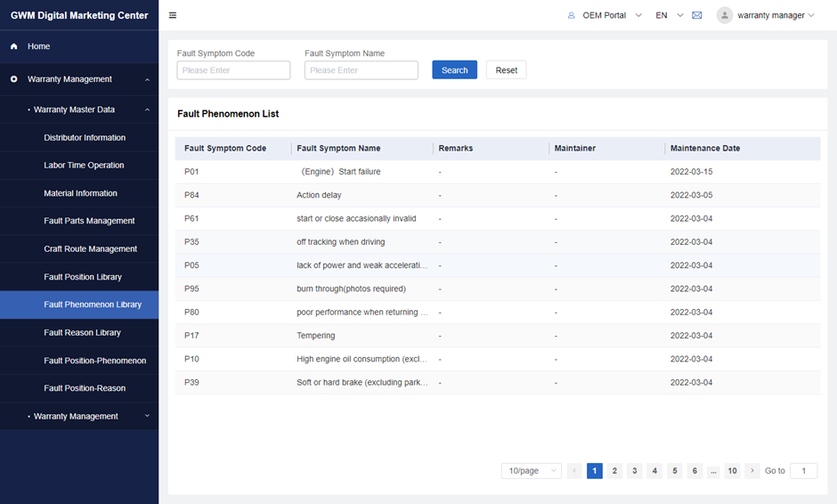The image size is (837, 504).
Task: Select the 'Tempering' cell
Action: click(x=316, y=336)
